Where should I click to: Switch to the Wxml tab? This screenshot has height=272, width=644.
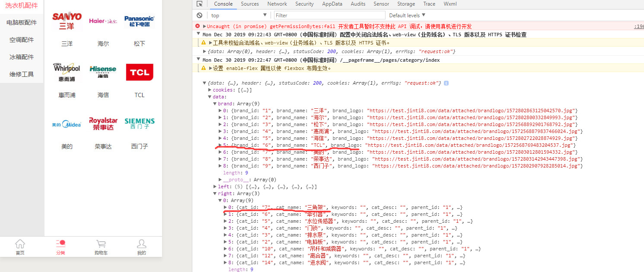(x=450, y=4)
